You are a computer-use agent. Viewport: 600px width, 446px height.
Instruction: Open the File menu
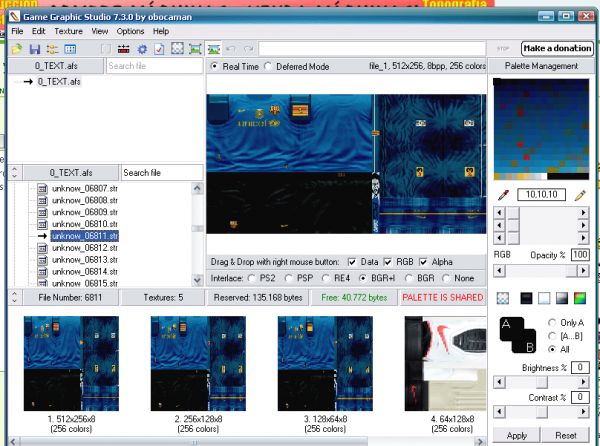pyautogui.click(x=17, y=31)
